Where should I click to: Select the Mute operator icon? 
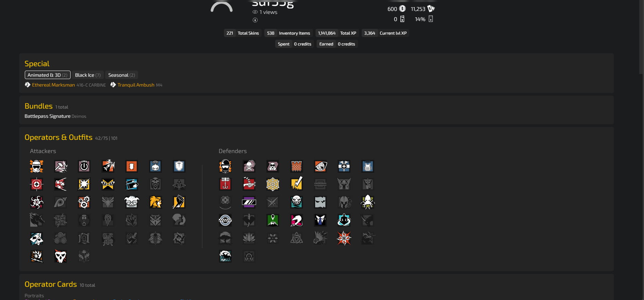[273, 166]
